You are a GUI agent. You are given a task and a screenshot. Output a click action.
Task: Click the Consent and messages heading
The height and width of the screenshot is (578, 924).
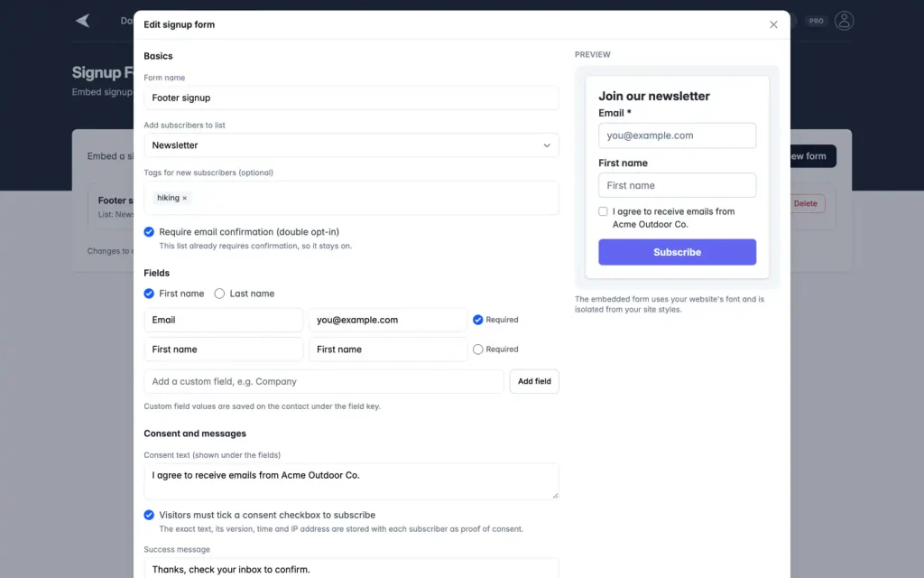195,433
